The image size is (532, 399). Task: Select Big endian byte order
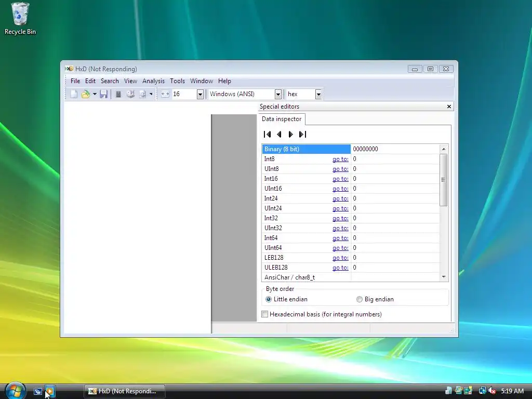coord(375,299)
